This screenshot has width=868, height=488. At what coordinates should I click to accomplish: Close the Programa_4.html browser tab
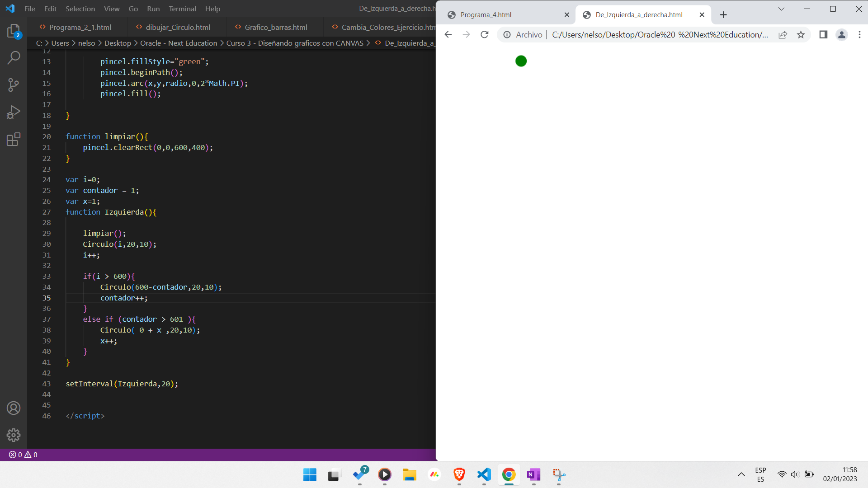pos(566,15)
